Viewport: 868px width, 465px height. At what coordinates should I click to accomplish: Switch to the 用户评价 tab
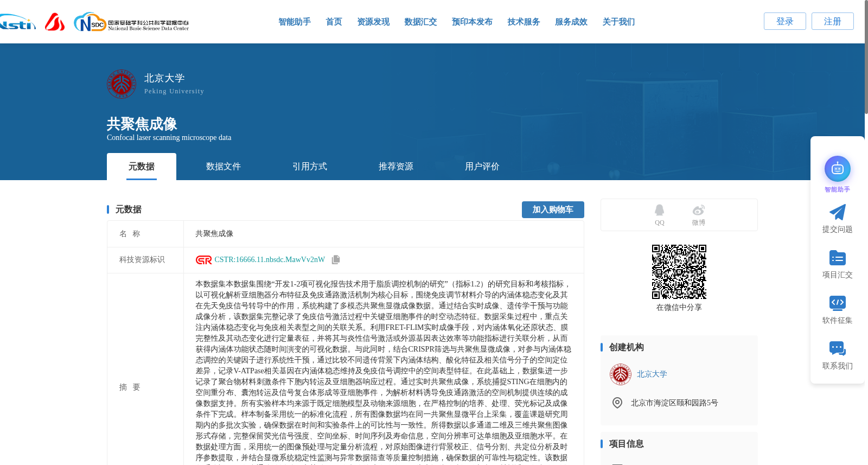482,167
